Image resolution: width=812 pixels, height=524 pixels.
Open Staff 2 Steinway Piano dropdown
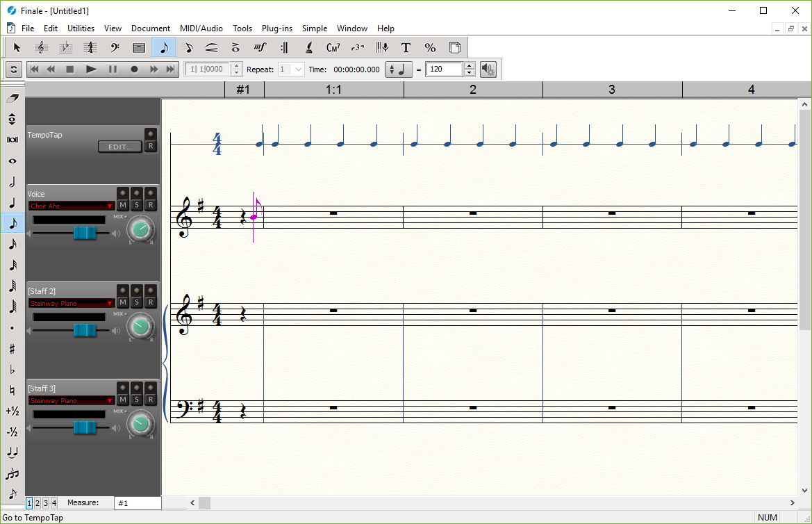pos(72,304)
